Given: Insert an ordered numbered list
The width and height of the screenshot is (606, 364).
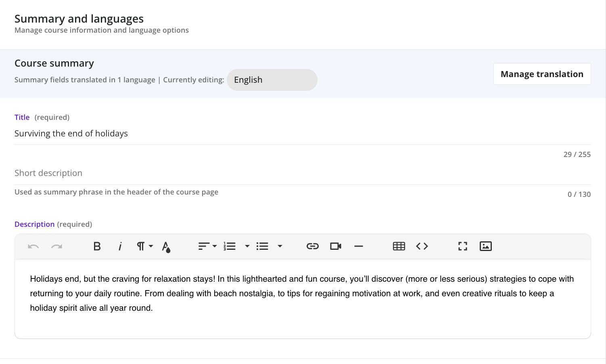Looking at the screenshot, I should (230, 247).
